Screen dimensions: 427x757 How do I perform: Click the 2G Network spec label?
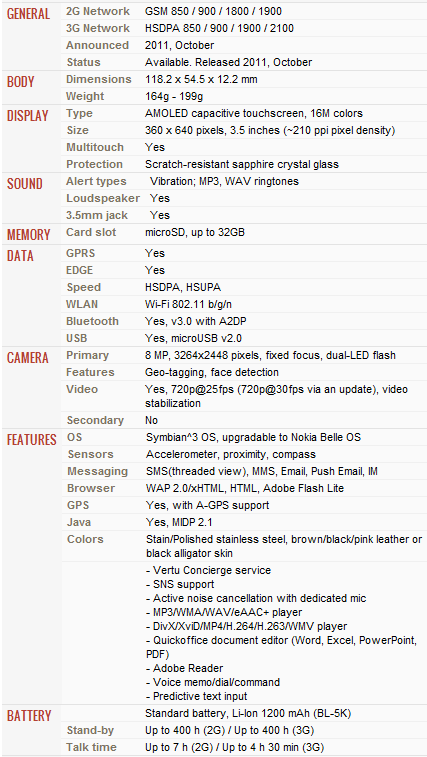tap(98, 11)
